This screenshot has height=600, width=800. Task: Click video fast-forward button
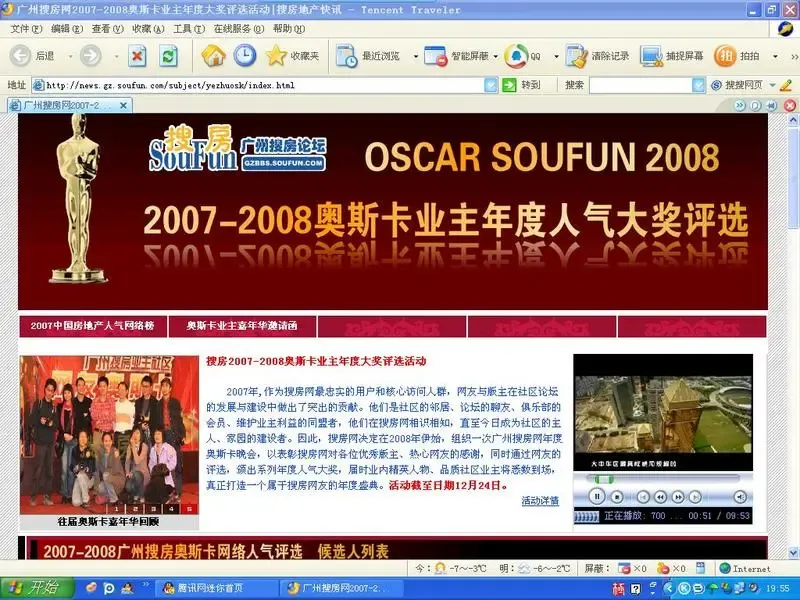point(678,496)
